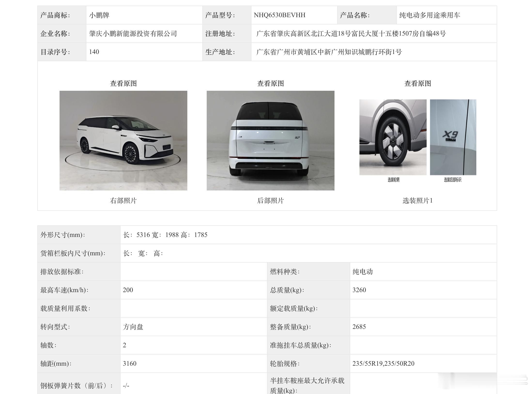Click the optional wheel rim image
The width and height of the screenshot is (532, 394).
(x=393, y=137)
